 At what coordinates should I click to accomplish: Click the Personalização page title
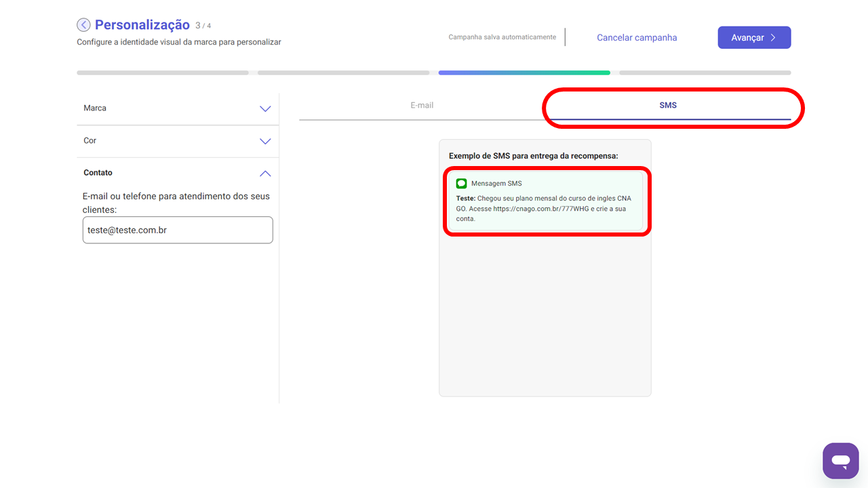[x=142, y=25]
